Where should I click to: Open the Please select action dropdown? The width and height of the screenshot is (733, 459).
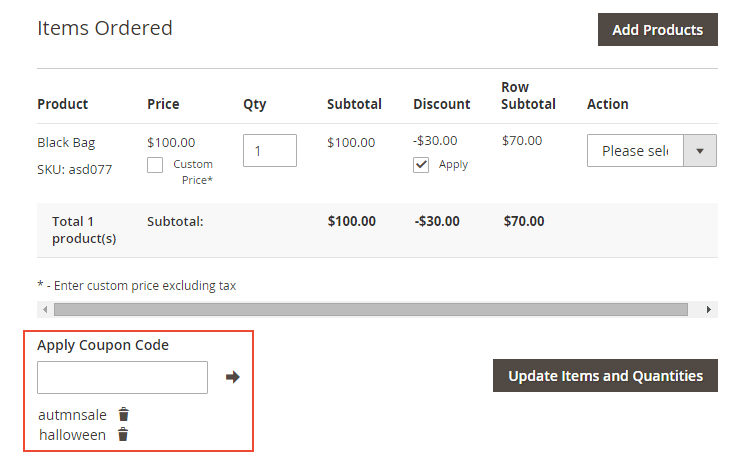(x=652, y=151)
